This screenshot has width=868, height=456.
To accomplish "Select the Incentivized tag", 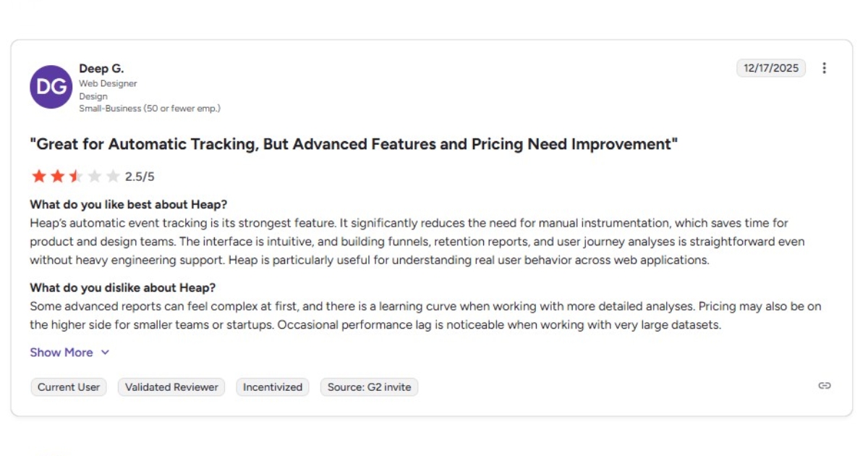I will tap(272, 387).
